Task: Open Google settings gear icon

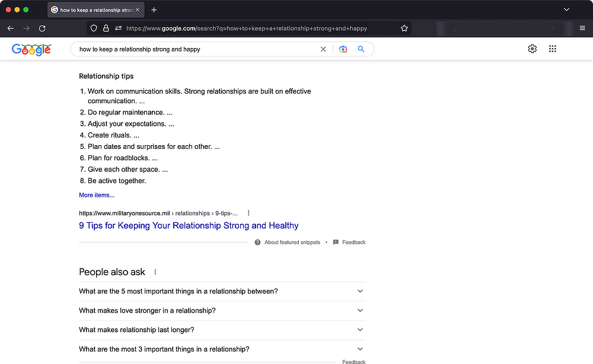Action: click(532, 49)
